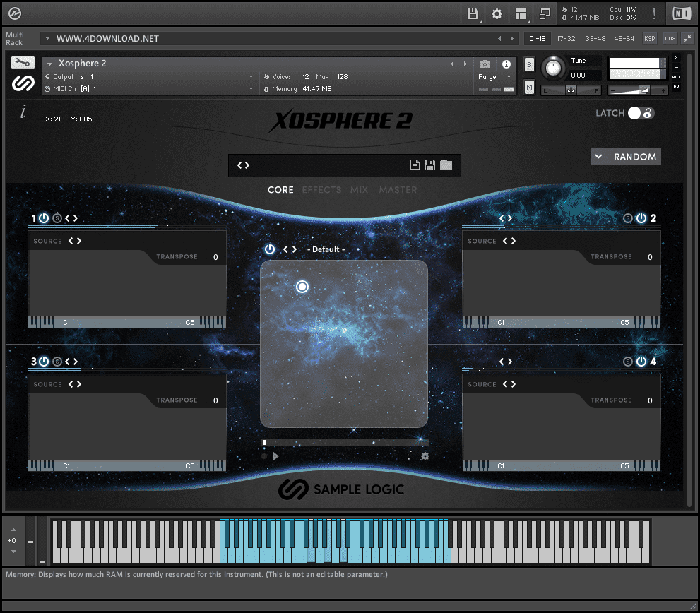Screen dimensions: 700x613
Task: Step XY pad Default preset arrows
Action: click(290, 249)
